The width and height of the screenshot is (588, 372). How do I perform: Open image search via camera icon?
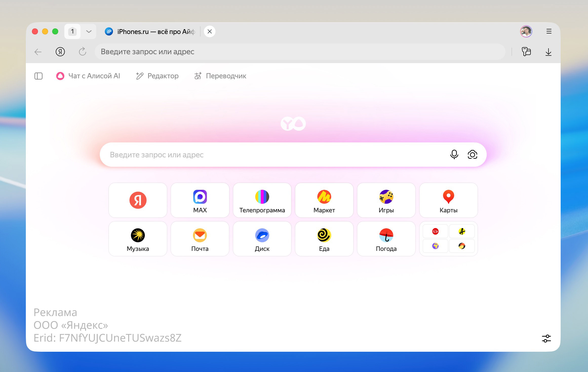coord(472,154)
